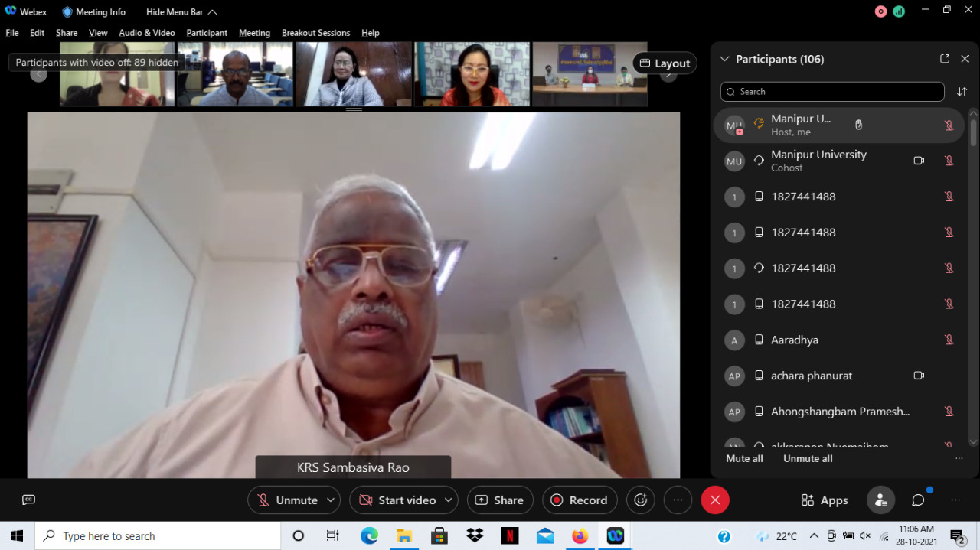Open the Meeting menu
This screenshot has width=980, height=550.
254,33
